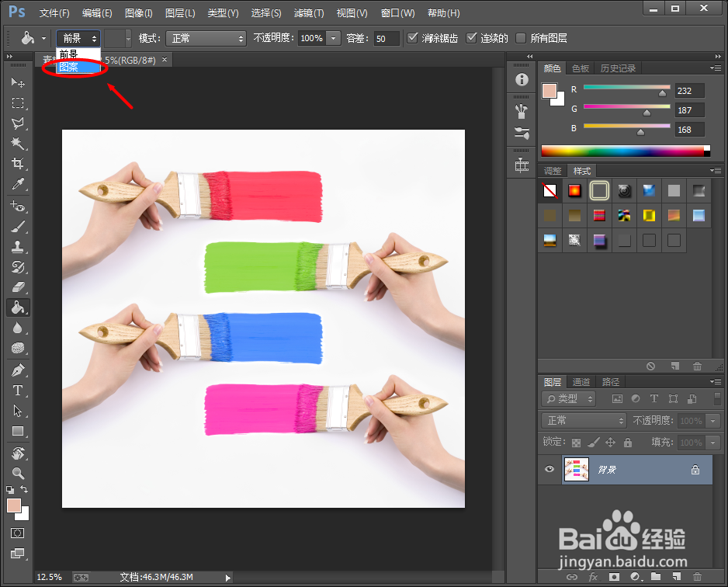Switch to the History tab

(618, 68)
